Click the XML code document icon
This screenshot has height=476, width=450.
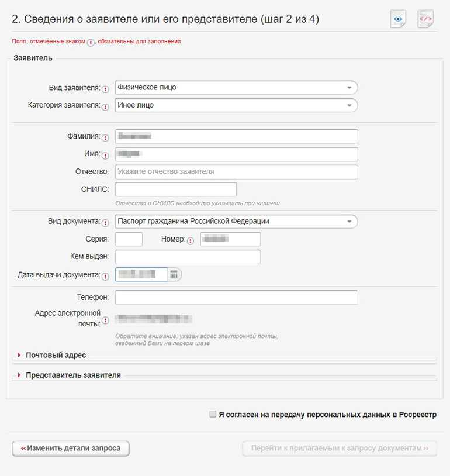pyautogui.click(x=425, y=19)
